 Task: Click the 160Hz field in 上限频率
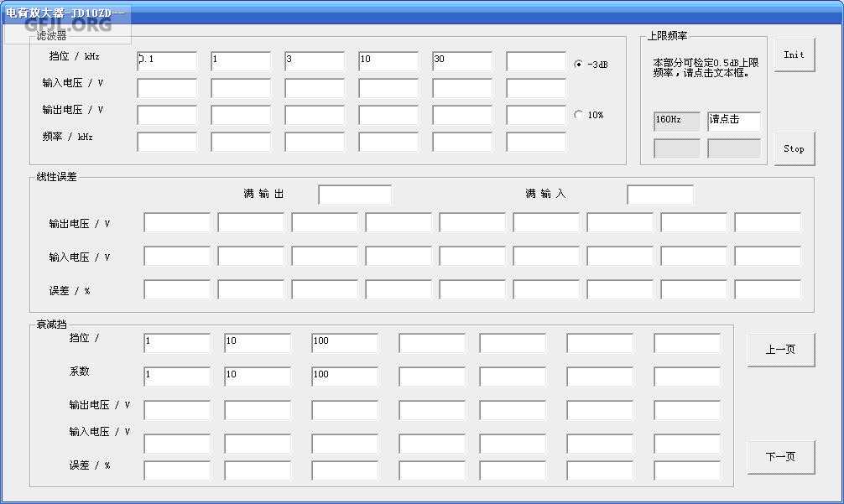tap(676, 121)
